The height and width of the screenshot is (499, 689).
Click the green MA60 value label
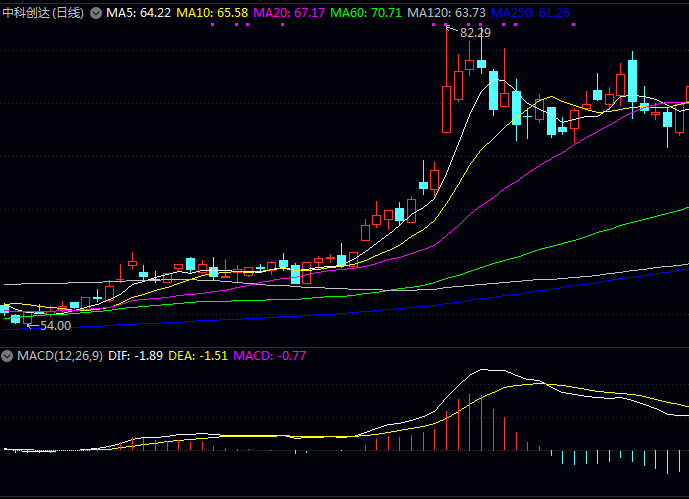tap(366, 13)
